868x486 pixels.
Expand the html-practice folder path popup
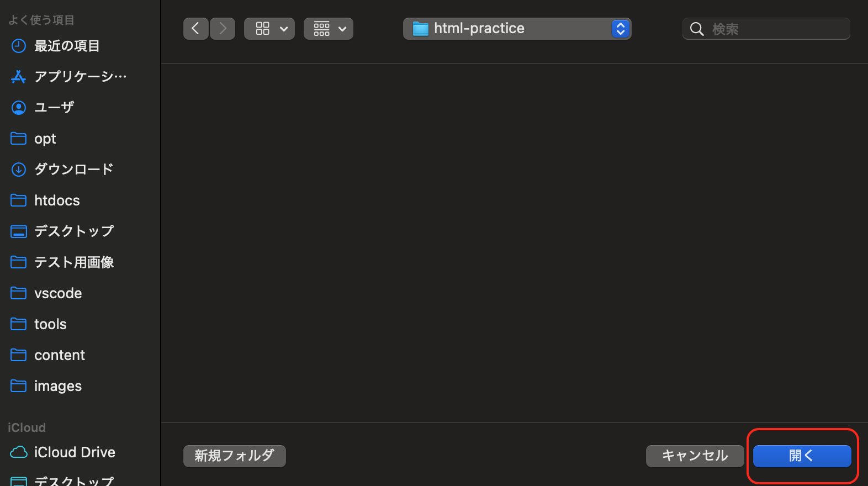[517, 29]
